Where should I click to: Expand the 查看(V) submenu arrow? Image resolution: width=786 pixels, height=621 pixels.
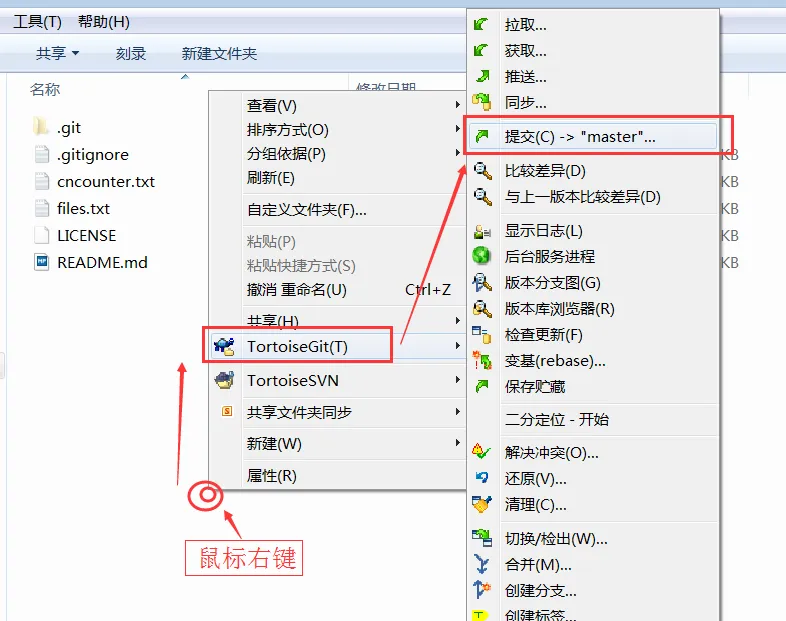click(457, 105)
